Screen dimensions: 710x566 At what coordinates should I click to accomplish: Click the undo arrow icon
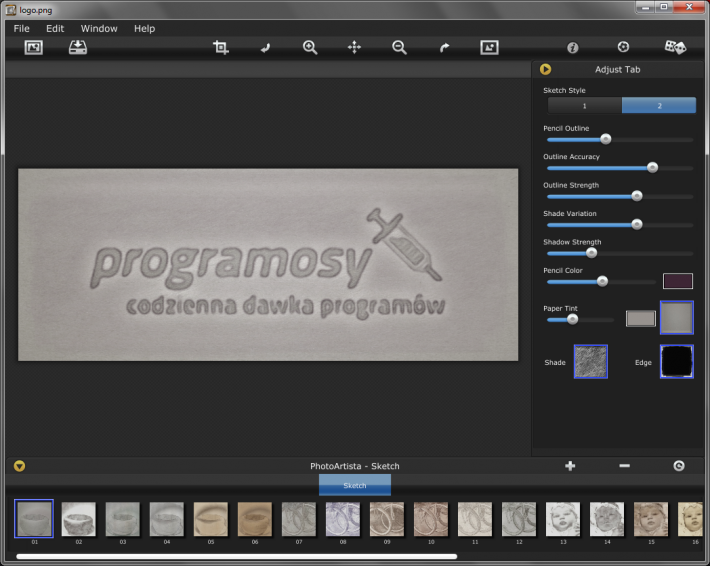coord(265,48)
